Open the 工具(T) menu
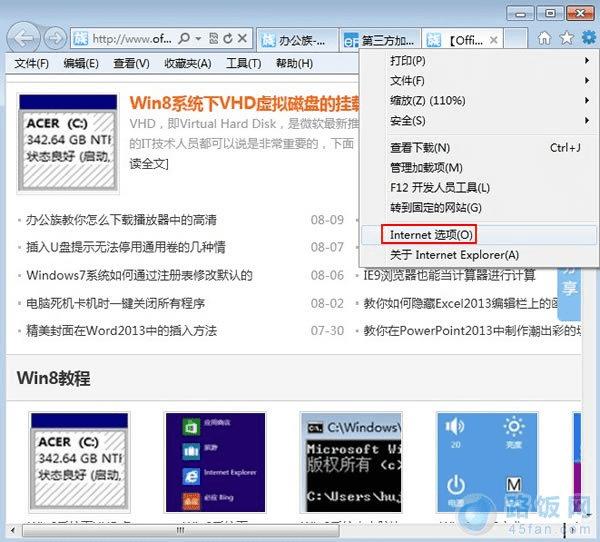 pyautogui.click(x=243, y=63)
